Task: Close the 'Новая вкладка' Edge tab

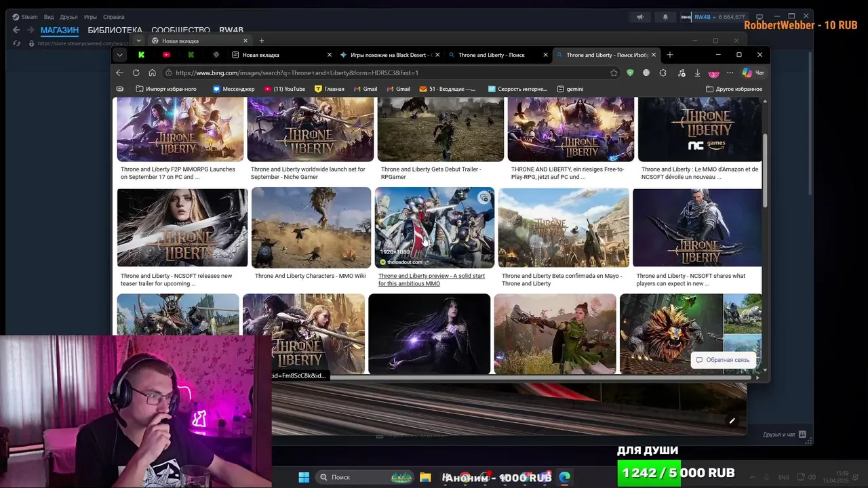Action: point(330,55)
